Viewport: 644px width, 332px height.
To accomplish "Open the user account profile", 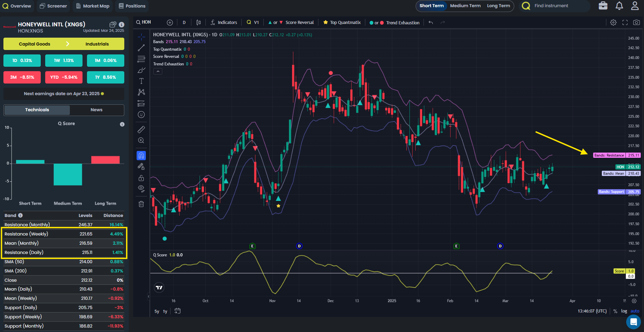I will [x=635, y=6].
